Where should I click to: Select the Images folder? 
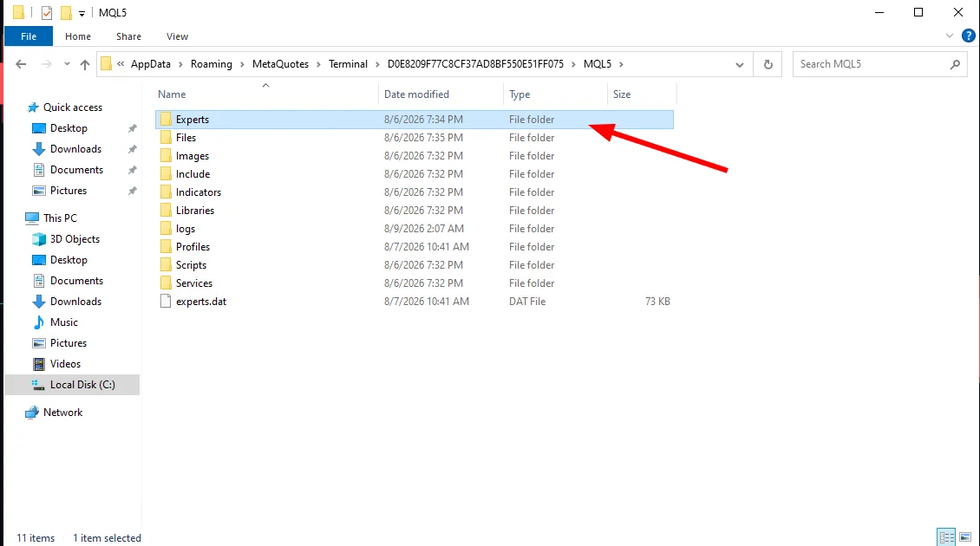pyautogui.click(x=415, y=155)
